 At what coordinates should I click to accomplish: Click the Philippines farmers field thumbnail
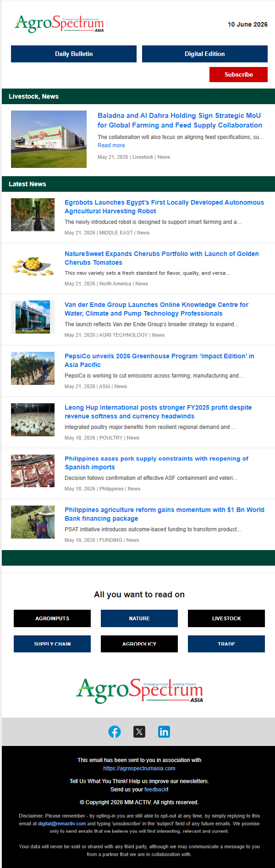tap(33, 522)
